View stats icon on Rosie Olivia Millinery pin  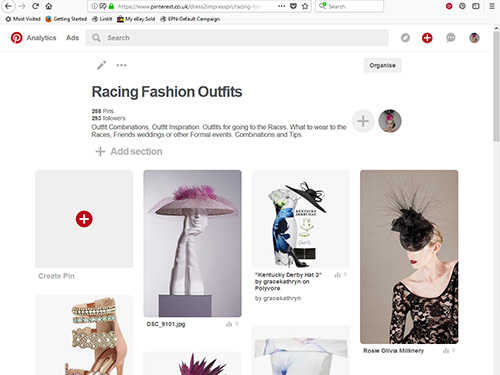tap(446, 350)
